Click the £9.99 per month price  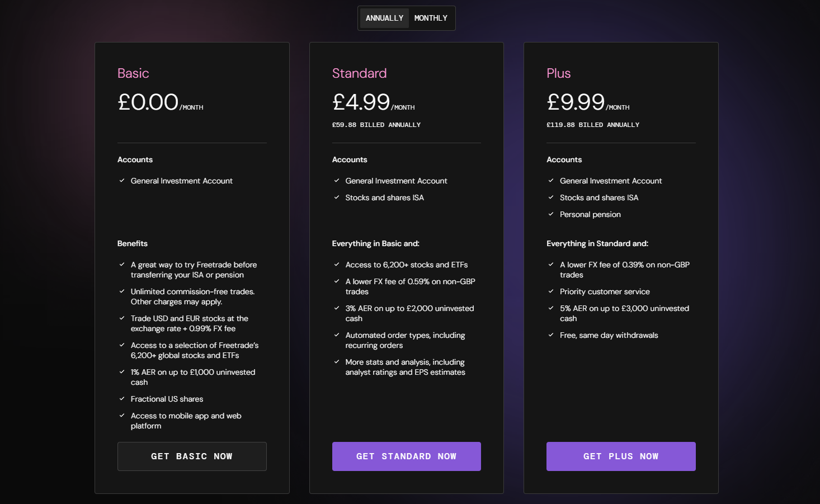pos(575,102)
